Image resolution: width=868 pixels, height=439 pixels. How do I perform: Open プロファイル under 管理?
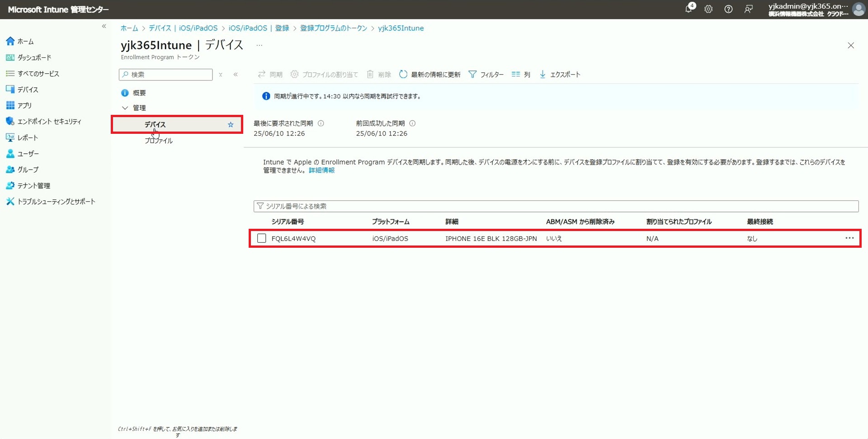click(x=159, y=141)
